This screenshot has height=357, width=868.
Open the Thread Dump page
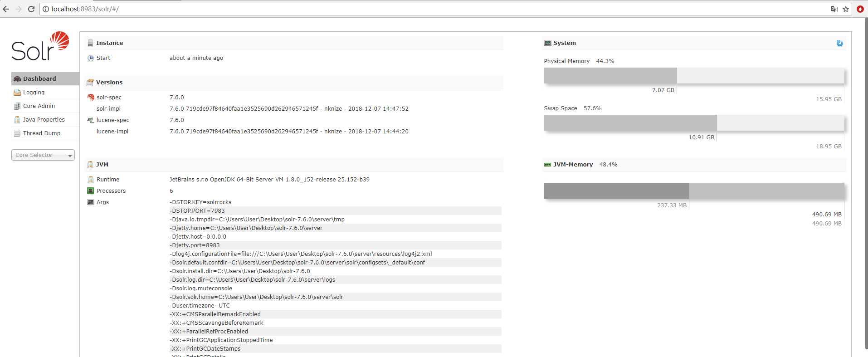pos(45,133)
